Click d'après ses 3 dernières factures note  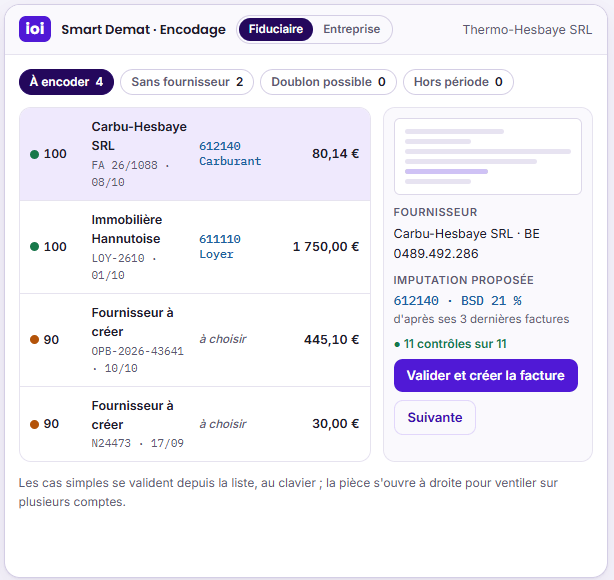[481, 319]
